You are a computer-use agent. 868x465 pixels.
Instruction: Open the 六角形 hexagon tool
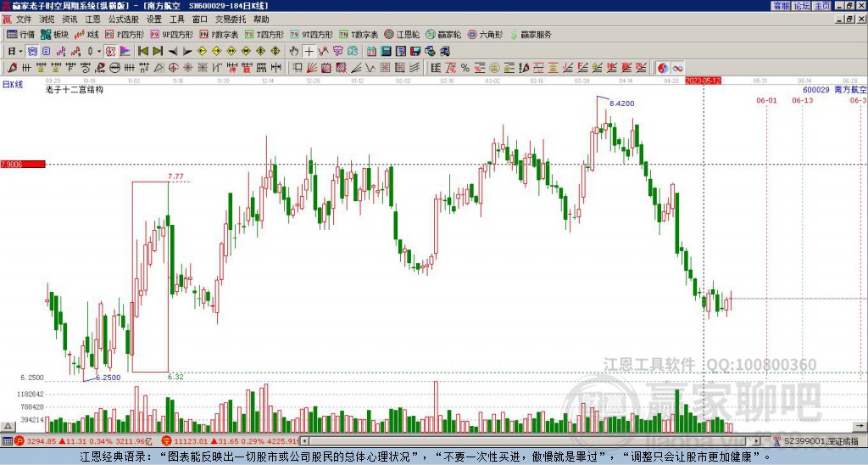486,34
